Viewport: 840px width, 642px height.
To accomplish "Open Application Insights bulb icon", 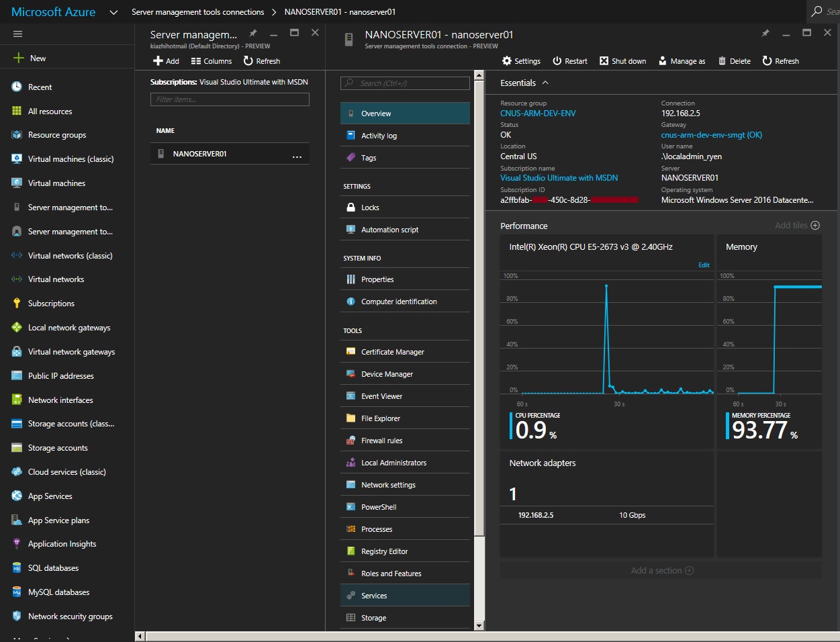I will click(x=17, y=543).
